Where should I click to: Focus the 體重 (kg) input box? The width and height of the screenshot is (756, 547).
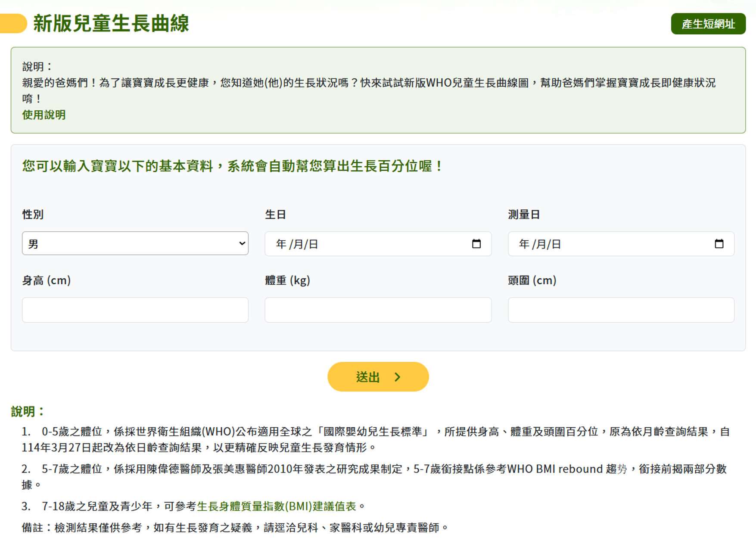tap(378, 310)
